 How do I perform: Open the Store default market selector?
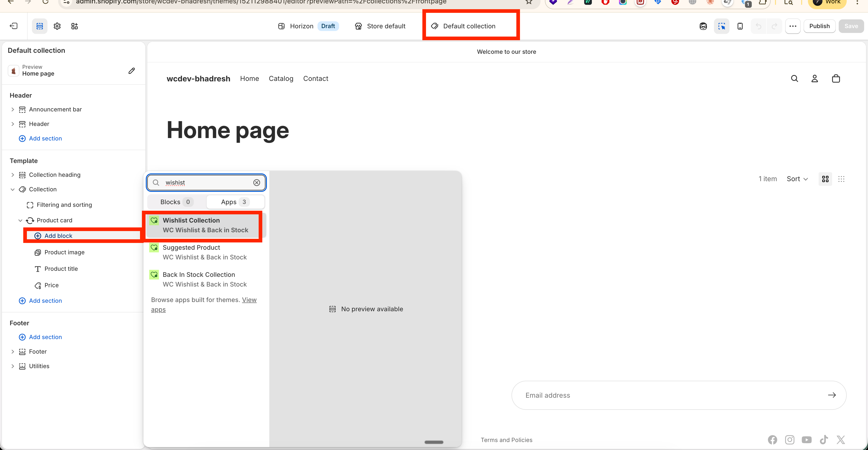380,26
